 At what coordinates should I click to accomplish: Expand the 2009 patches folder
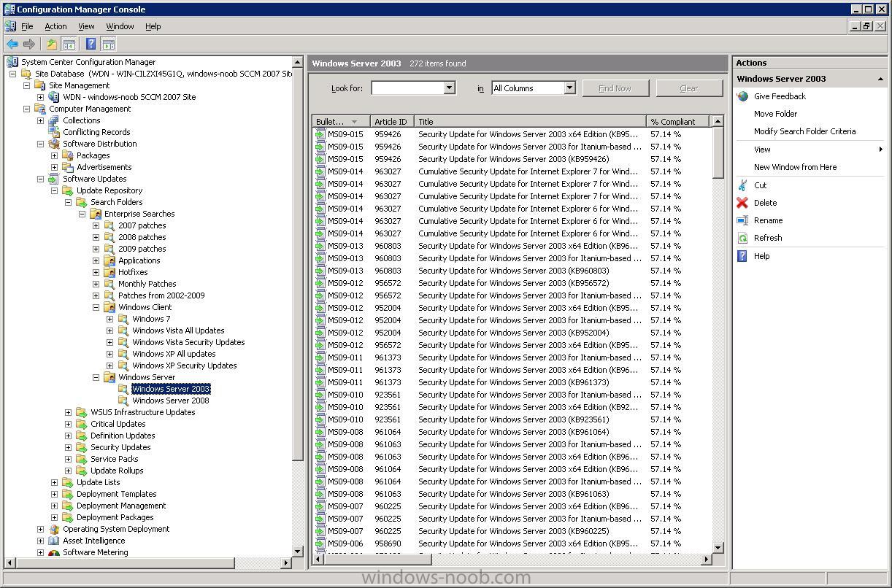tap(96, 249)
